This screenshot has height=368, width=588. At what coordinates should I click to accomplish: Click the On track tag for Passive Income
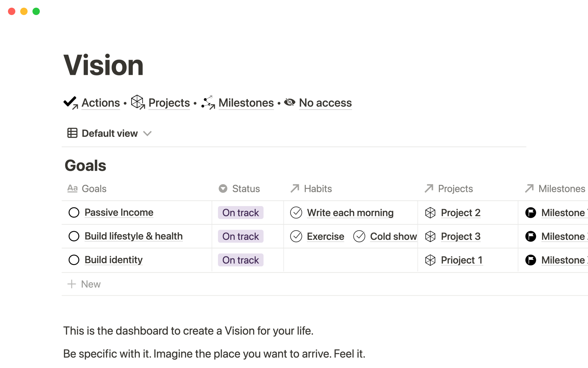(240, 213)
